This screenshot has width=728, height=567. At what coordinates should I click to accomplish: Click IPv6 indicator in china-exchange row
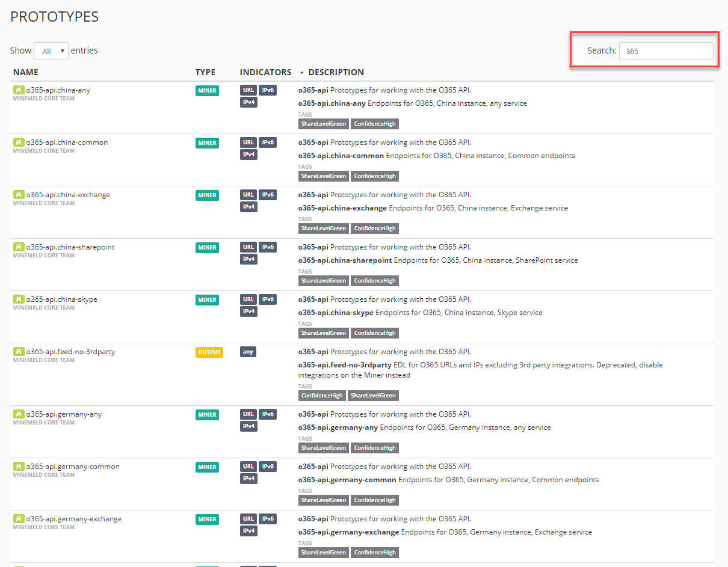coord(268,195)
